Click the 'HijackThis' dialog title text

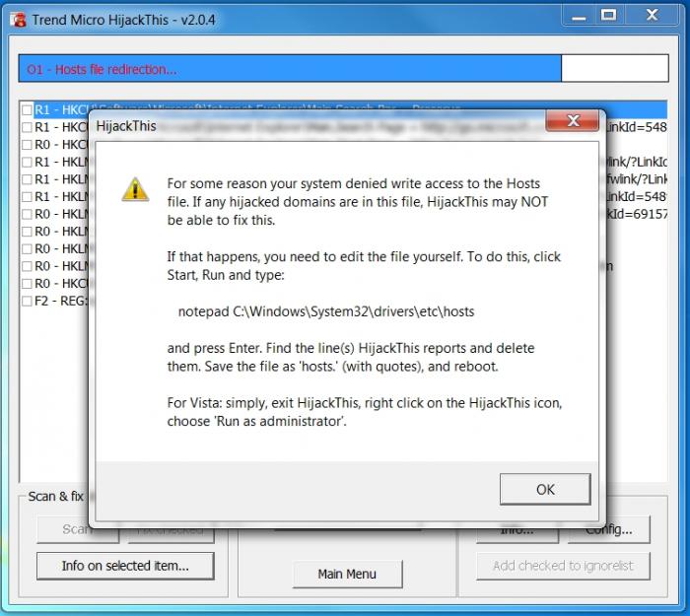[126, 126]
